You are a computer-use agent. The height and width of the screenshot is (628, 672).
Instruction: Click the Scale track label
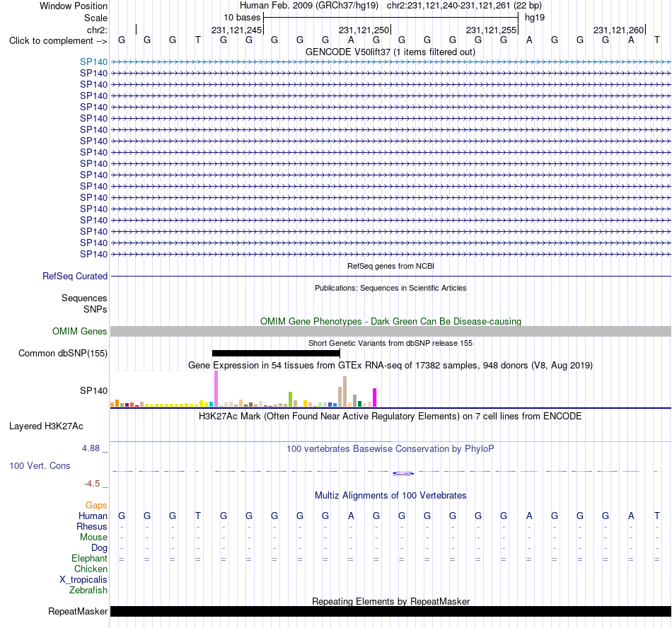pos(95,18)
